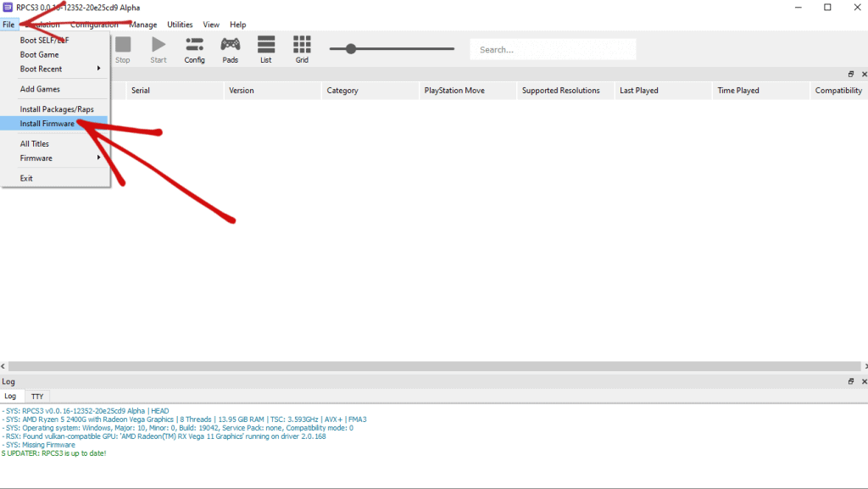868x489 pixels.
Task: Switch to List view icon
Action: [266, 49]
